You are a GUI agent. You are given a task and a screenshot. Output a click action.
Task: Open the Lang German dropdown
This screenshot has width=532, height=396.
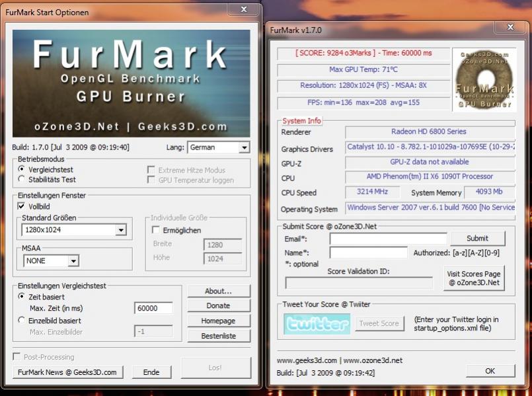tap(219, 147)
